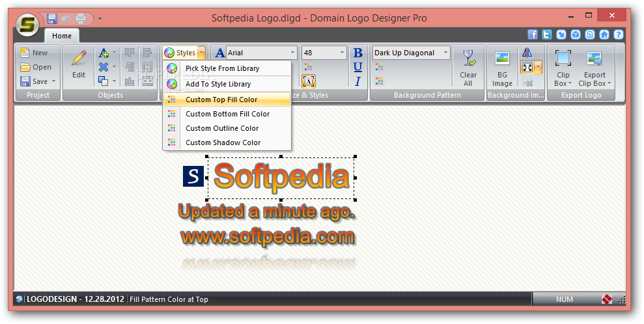Image resolution: width=644 pixels, height=324 pixels.
Task: Toggle the highlighted framed A text button
Action: 309,81
